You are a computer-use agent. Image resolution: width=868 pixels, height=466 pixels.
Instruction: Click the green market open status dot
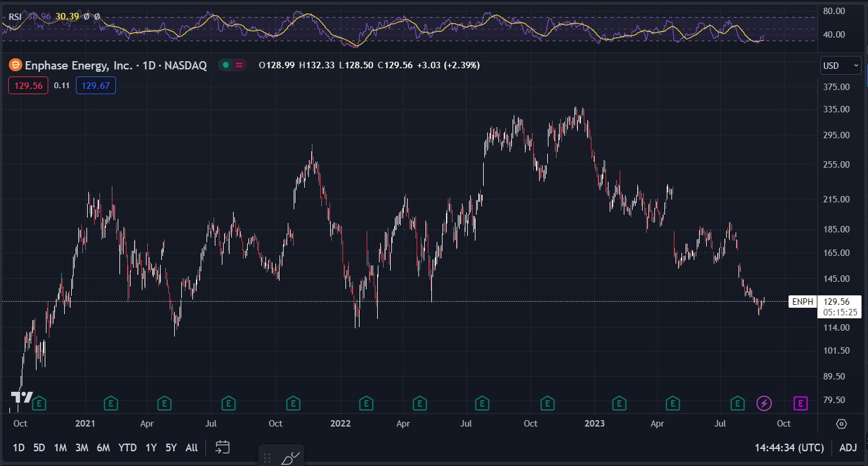click(225, 65)
